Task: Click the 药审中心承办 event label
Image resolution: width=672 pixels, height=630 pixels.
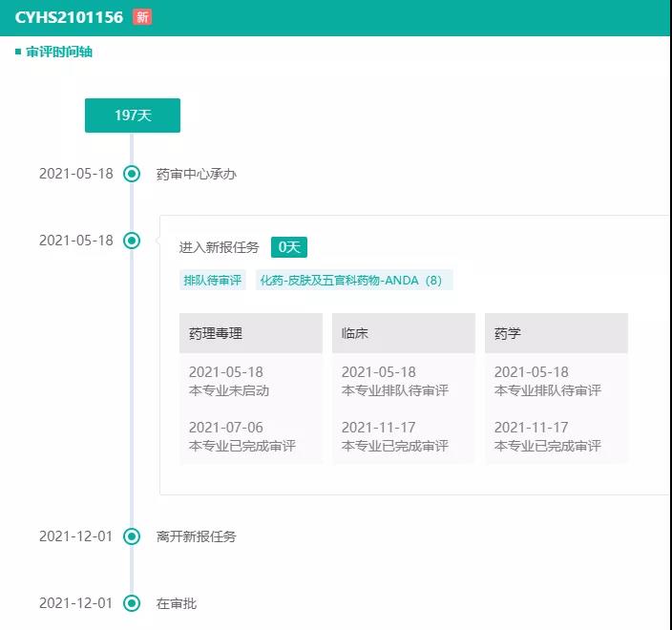Action: point(197,174)
